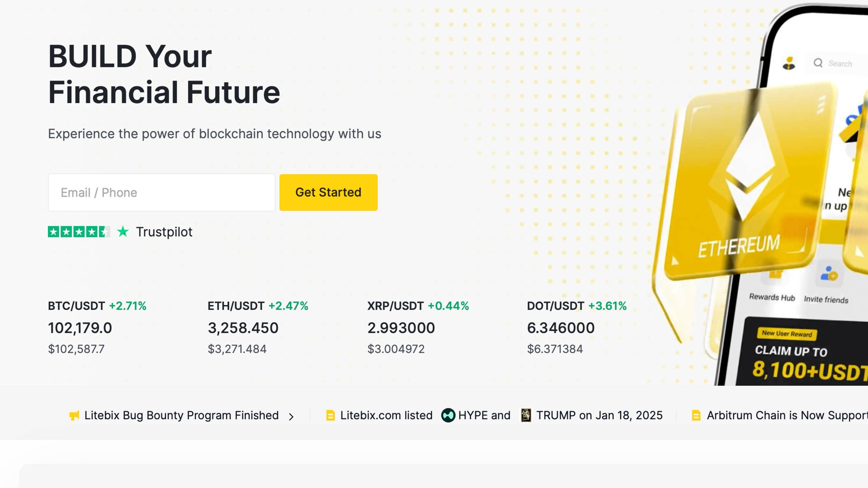The height and width of the screenshot is (488, 868).
Task: Click the search magnifier on phone mockup
Action: click(818, 63)
